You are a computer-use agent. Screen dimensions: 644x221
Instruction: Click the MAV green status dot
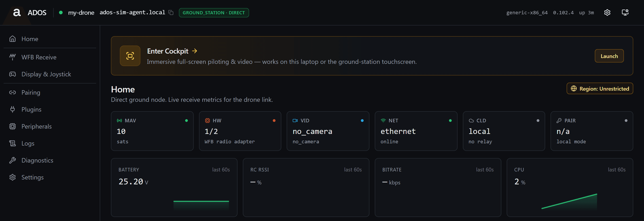(186, 121)
